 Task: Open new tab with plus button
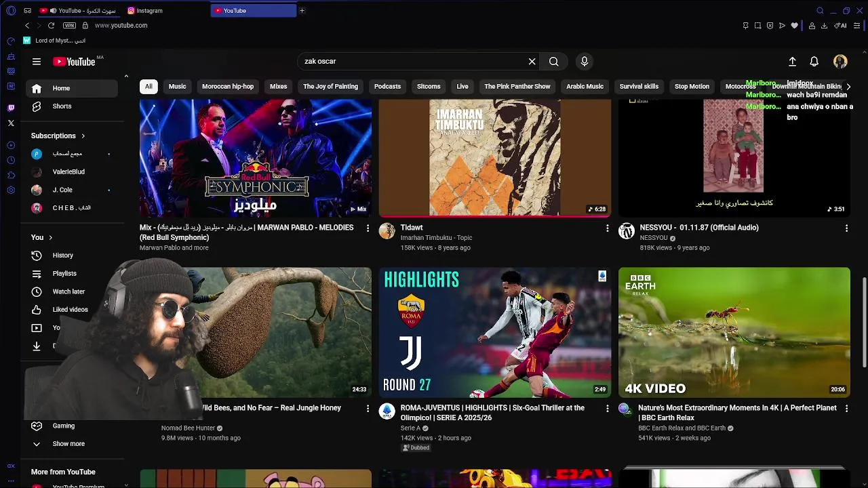click(302, 11)
